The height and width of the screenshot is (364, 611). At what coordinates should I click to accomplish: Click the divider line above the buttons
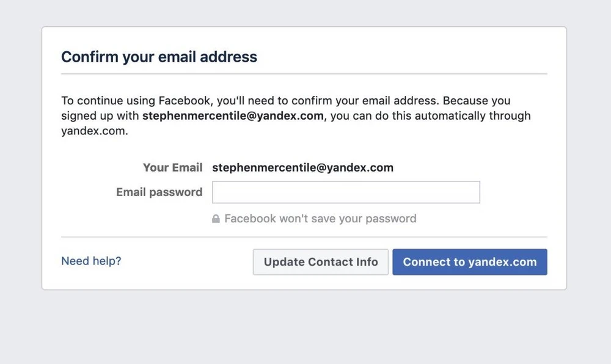point(304,237)
